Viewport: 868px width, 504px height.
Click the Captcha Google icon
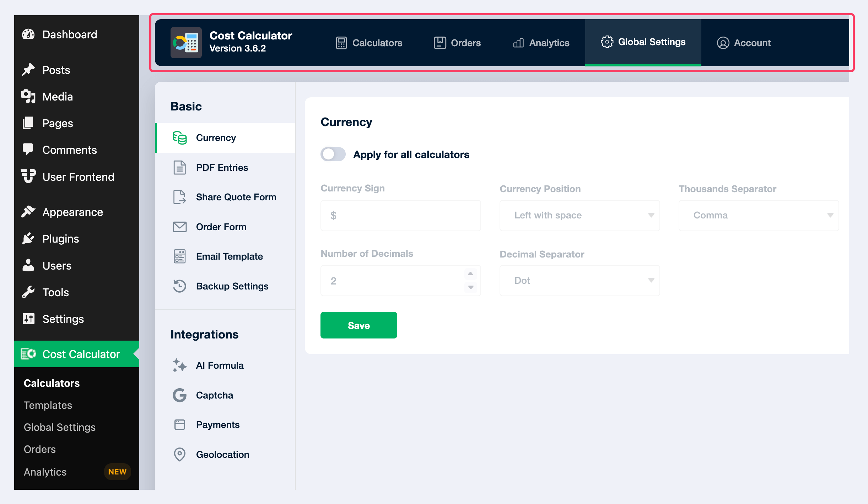click(x=179, y=395)
